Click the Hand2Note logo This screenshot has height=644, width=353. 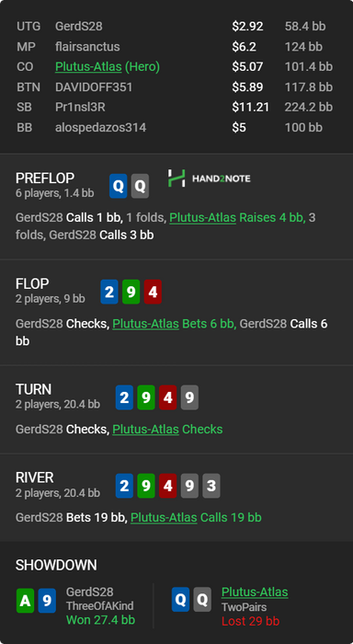(x=209, y=178)
